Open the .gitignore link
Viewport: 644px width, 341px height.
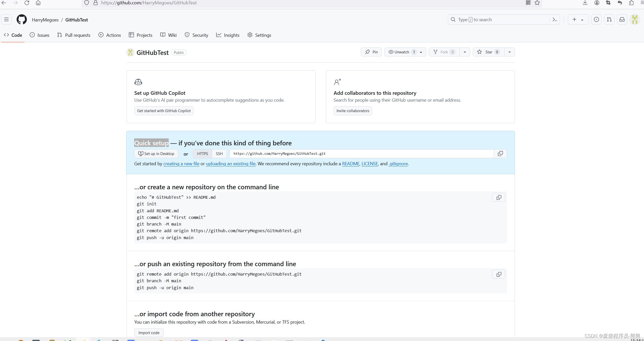click(398, 164)
